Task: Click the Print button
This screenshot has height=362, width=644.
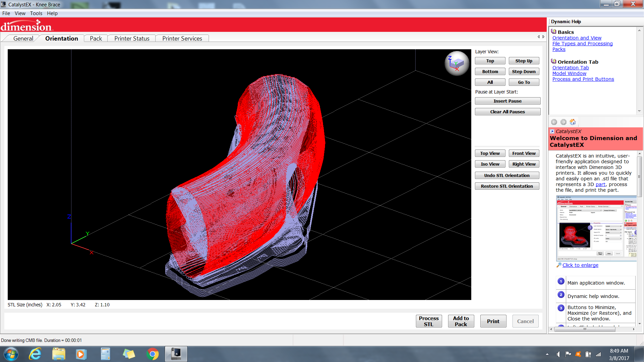Action: tap(493, 321)
